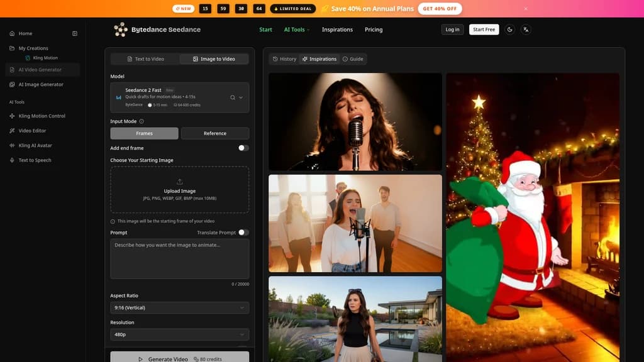Image resolution: width=644 pixels, height=362 pixels.
Task: Toggle dark mode with the moon icon
Action: coord(509,30)
